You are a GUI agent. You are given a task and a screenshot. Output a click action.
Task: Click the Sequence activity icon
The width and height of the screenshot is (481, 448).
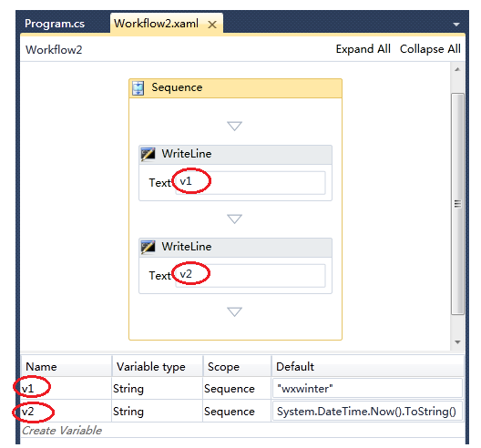pos(138,88)
